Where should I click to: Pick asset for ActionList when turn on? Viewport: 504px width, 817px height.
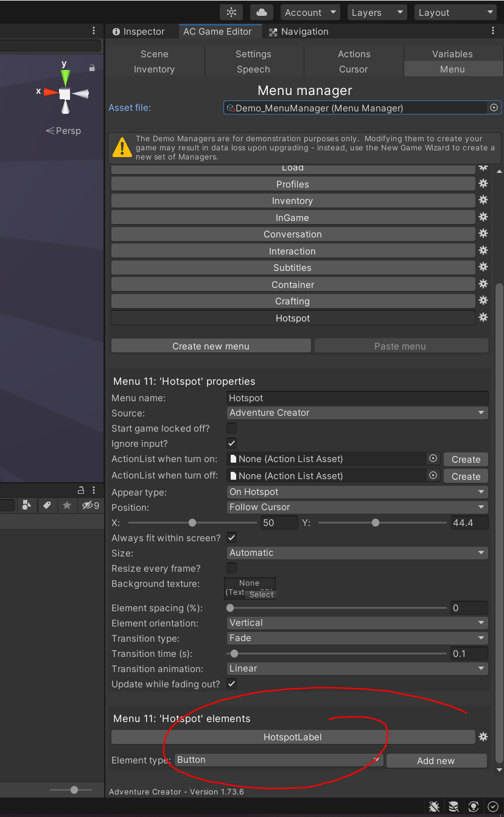433,458
